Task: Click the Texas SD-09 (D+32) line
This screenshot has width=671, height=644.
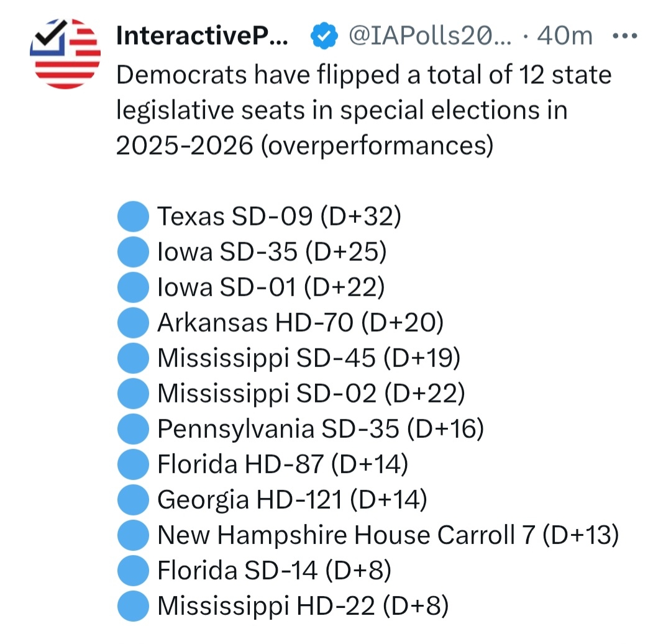Action: (x=280, y=217)
